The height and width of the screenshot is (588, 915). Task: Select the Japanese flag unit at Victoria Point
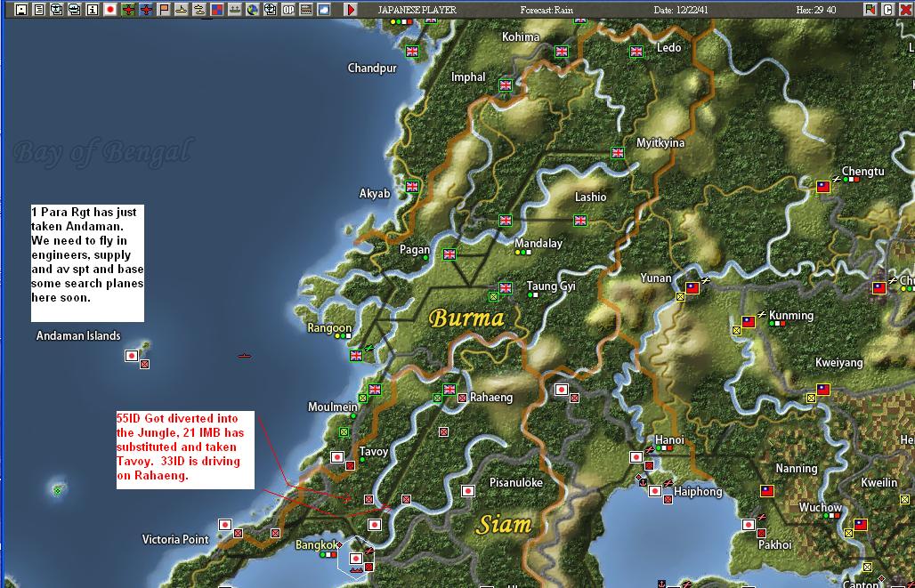click(x=225, y=525)
